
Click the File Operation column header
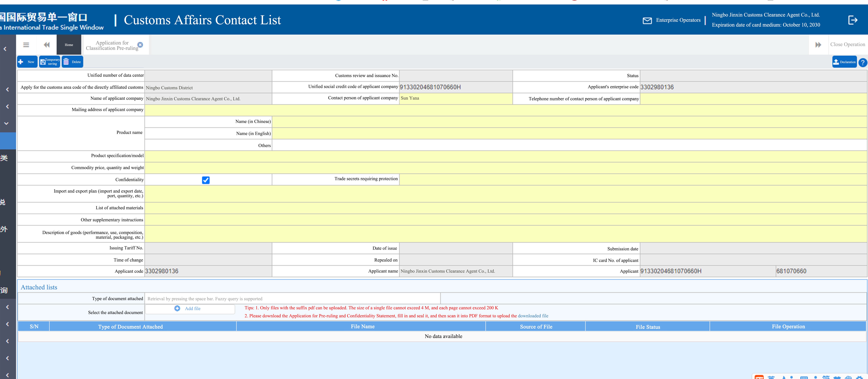coord(788,326)
